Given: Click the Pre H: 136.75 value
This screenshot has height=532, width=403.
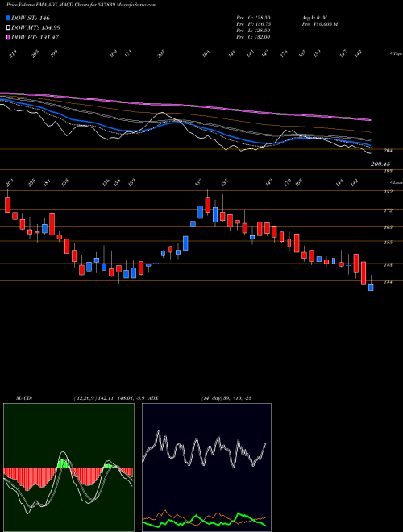Looking at the screenshot, I should [253, 24].
